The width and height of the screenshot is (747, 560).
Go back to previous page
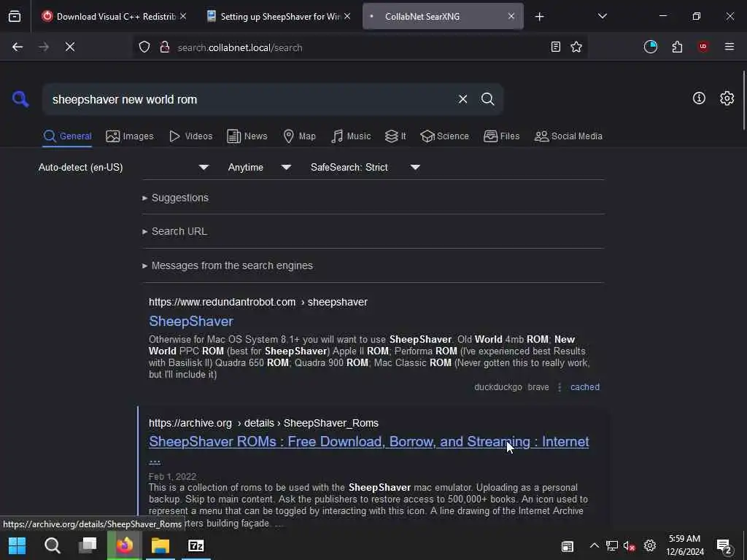click(x=18, y=47)
